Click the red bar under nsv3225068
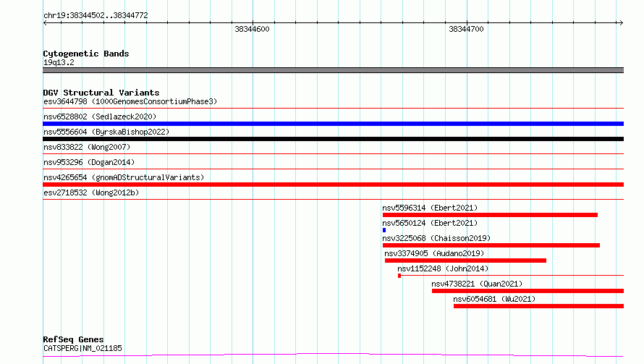 point(491,245)
